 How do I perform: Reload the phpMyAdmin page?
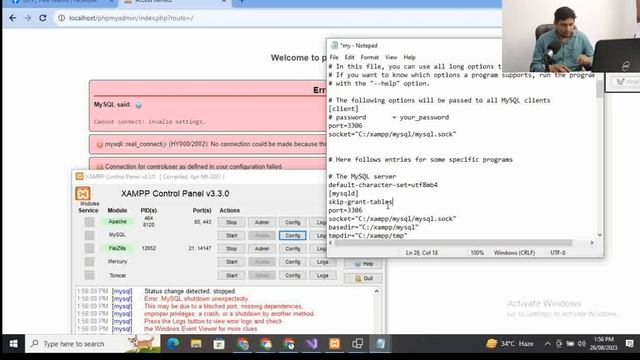coord(42,18)
